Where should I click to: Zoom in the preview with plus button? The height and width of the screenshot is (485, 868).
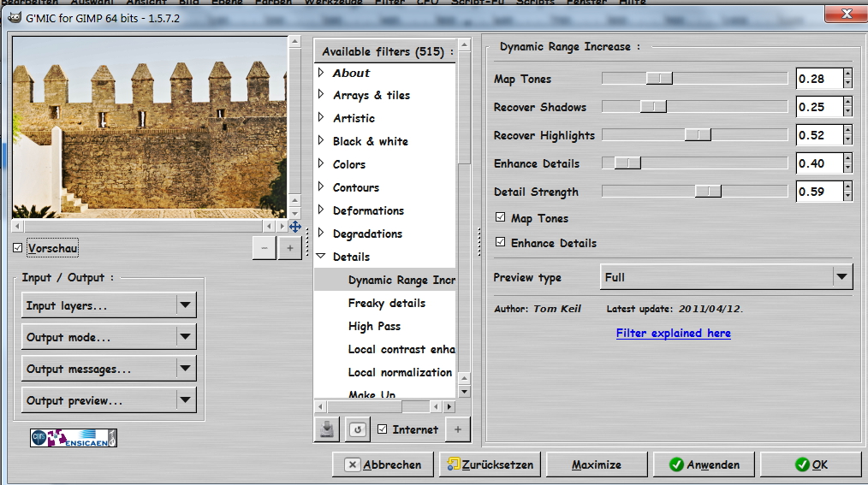pyautogui.click(x=289, y=248)
